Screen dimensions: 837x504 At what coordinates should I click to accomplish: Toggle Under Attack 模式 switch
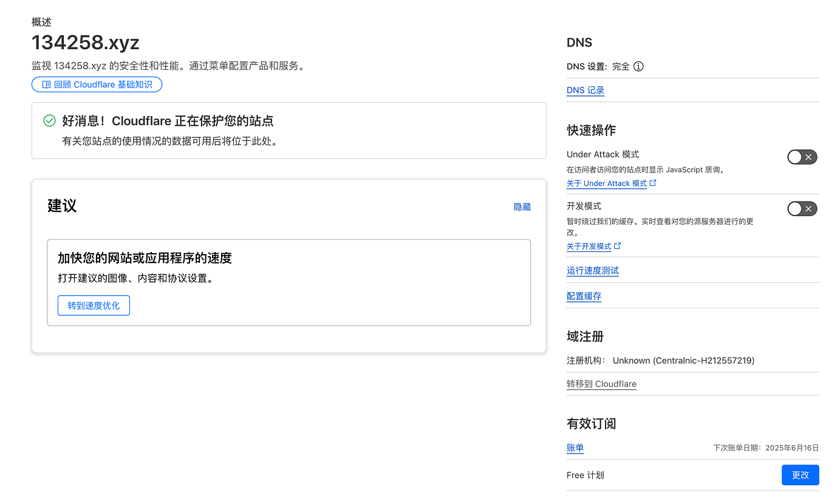tap(802, 157)
